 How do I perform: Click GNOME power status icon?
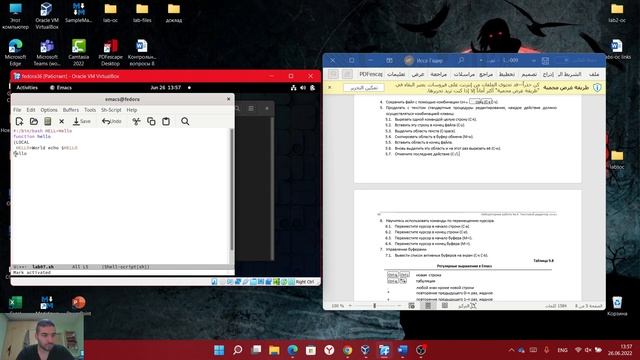coord(313,88)
